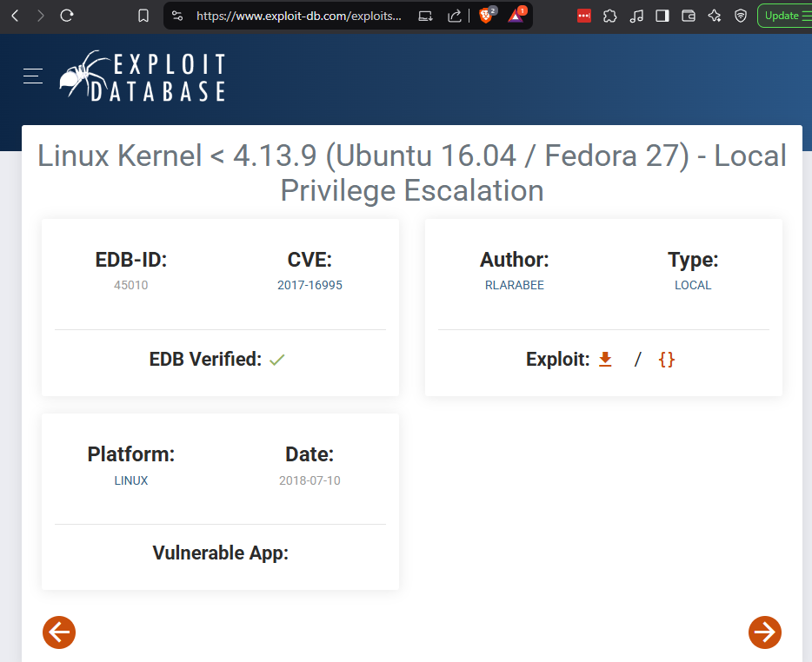
Task: Download the exploit file
Action: coord(605,359)
